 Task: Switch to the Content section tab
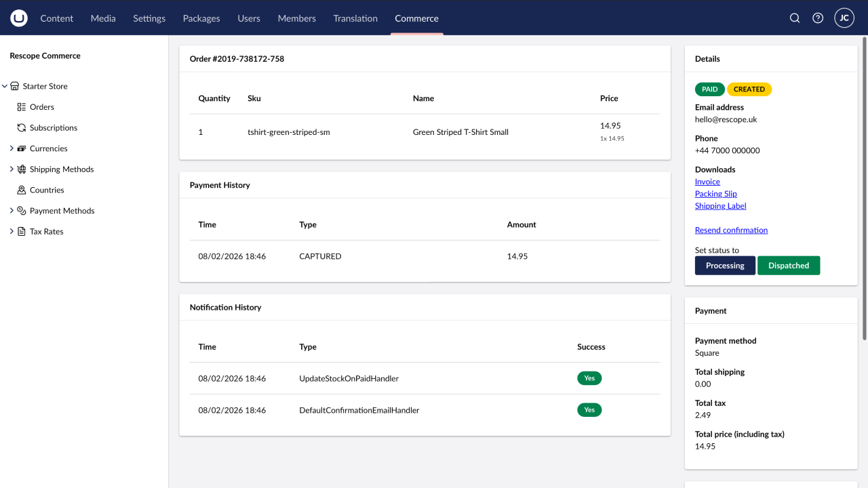click(56, 18)
